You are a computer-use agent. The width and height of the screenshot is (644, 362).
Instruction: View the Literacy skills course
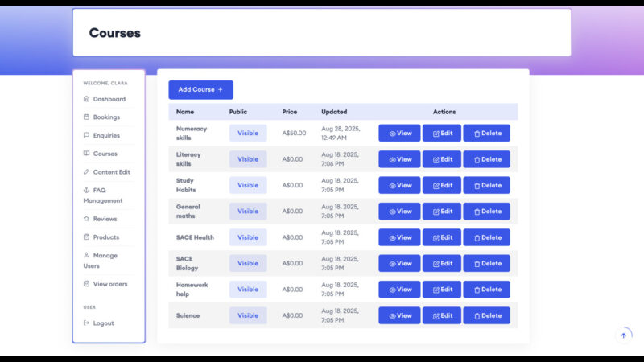point(399,159)
